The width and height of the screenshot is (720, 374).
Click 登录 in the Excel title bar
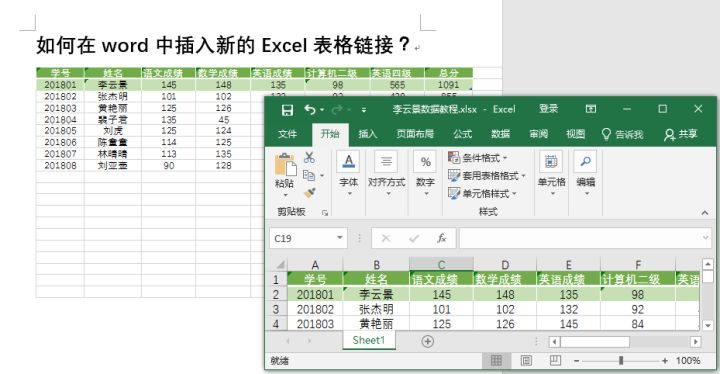click(x=549, y=109)
